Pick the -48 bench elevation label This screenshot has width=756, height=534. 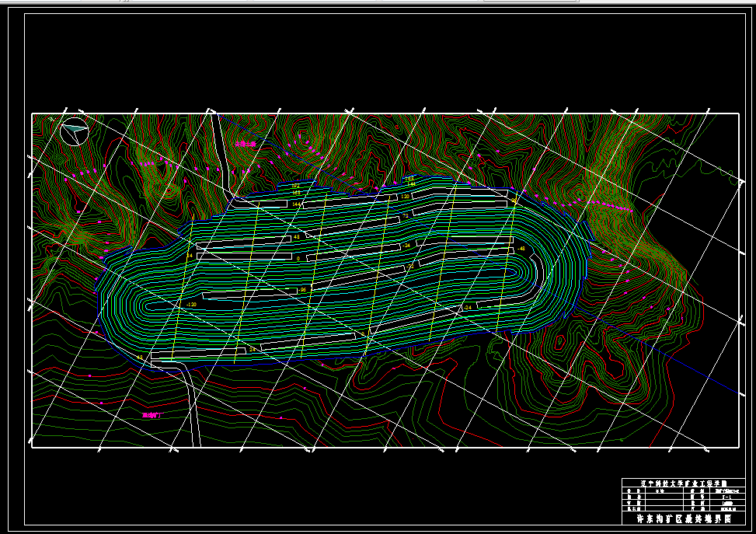pyautogui.click(x=521, y=249)
